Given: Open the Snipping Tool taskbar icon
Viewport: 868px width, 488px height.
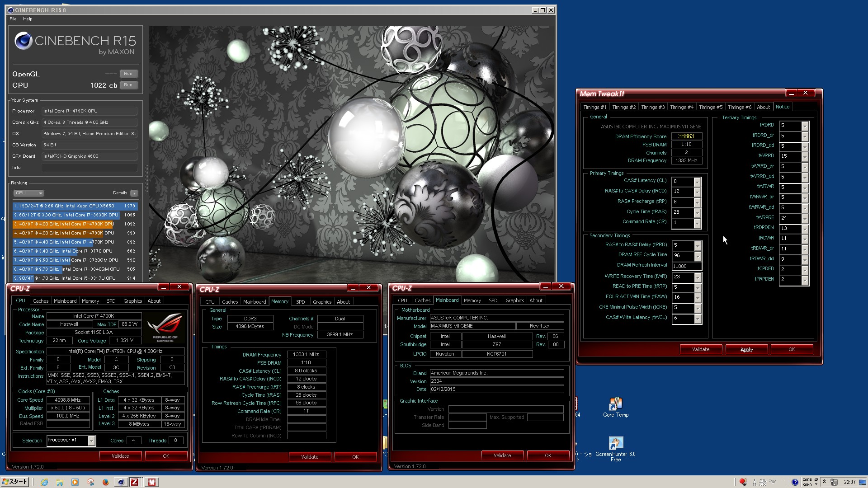Looking at the screenshot, I should click(x=90, y=482).
